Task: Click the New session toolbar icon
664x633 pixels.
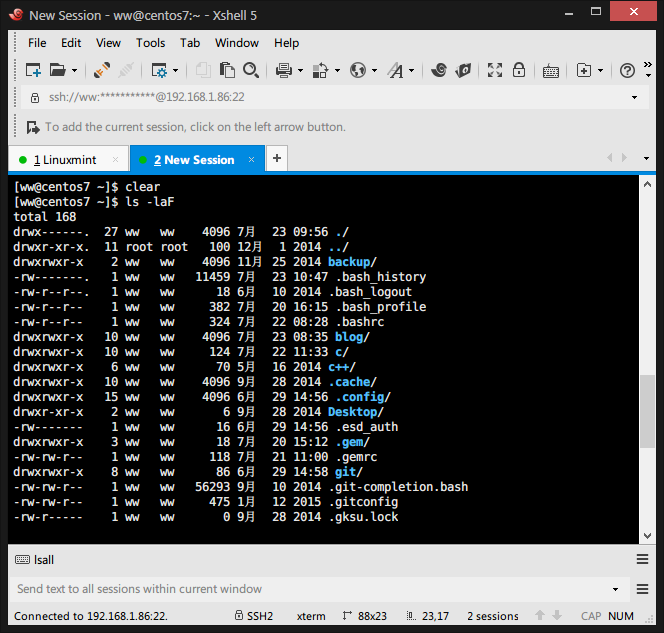Action: [x=33, y=70]
